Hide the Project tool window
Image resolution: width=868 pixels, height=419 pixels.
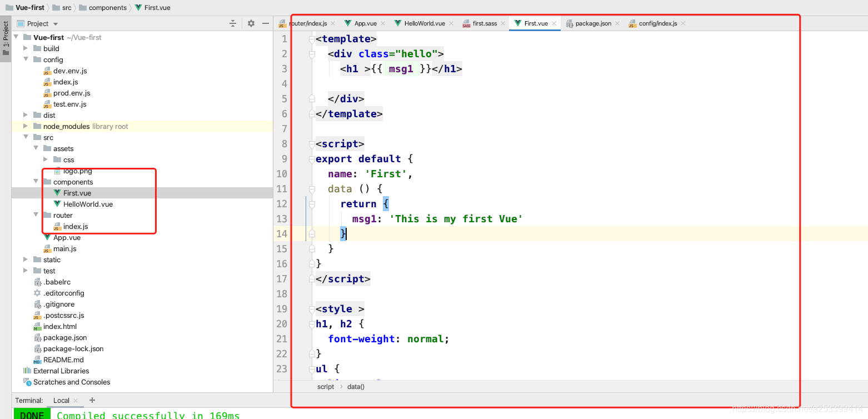(x=266, y=23)
